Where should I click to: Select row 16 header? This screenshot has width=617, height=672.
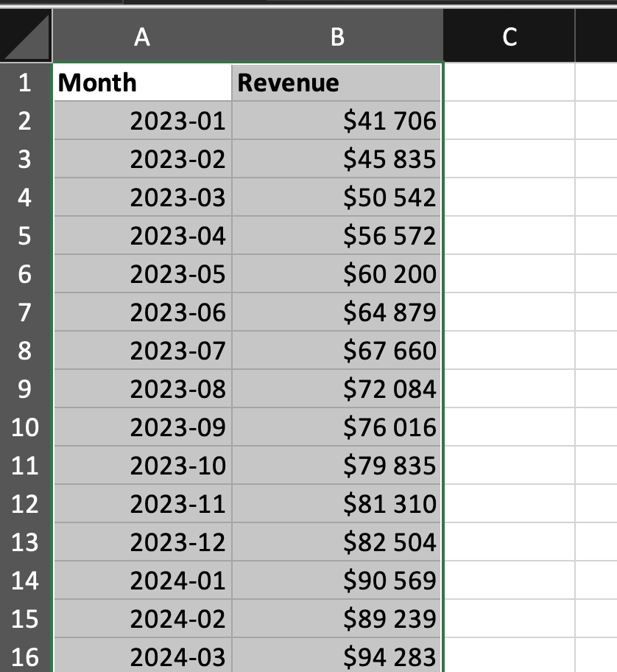point(25,657)
